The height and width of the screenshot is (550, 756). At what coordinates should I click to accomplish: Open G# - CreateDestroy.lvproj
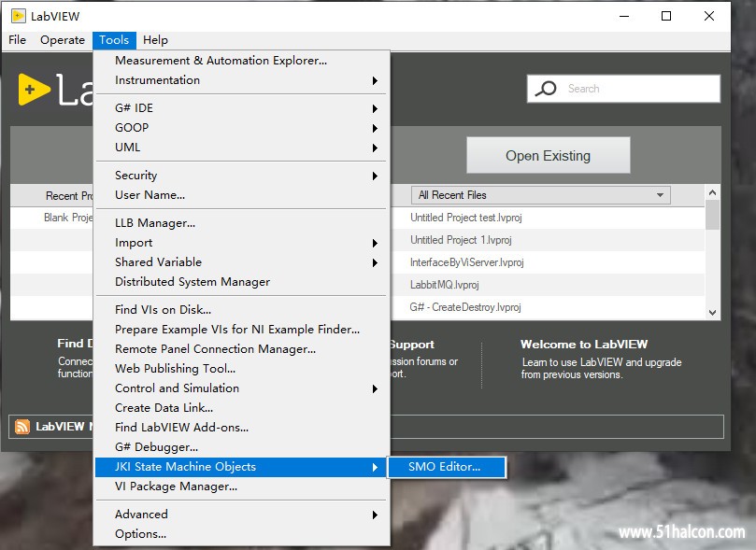click(465, 307)
